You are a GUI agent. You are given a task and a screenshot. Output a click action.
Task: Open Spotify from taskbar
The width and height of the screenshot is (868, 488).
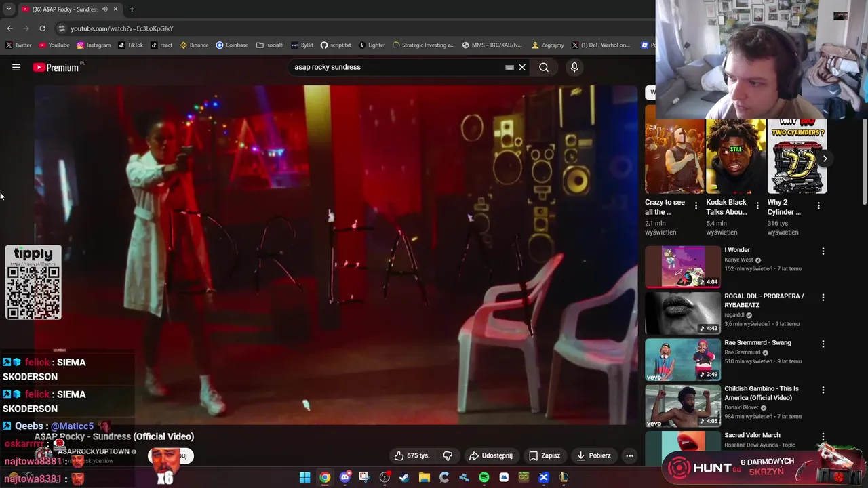coord(484,478)
